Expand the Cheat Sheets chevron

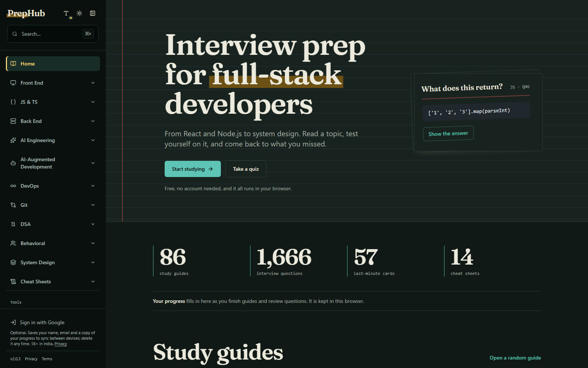tap(93, 282)
